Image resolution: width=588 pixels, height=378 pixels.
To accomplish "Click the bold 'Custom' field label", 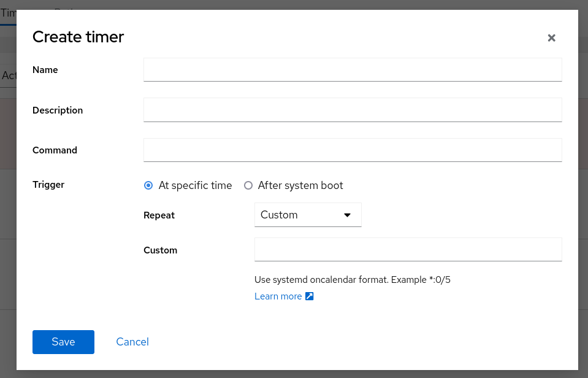I will [x=160, y=250].
